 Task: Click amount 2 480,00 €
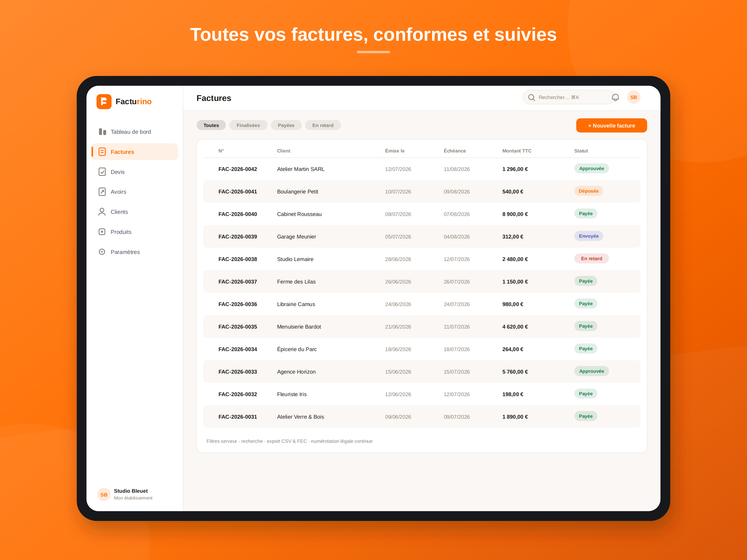(515, 259)
